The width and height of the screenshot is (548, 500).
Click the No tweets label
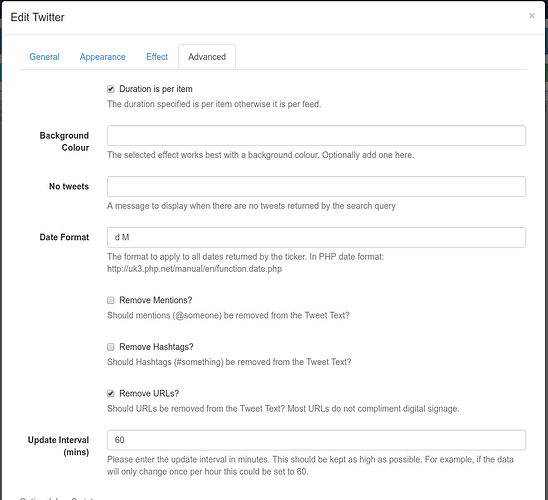[x=69, y=187]
